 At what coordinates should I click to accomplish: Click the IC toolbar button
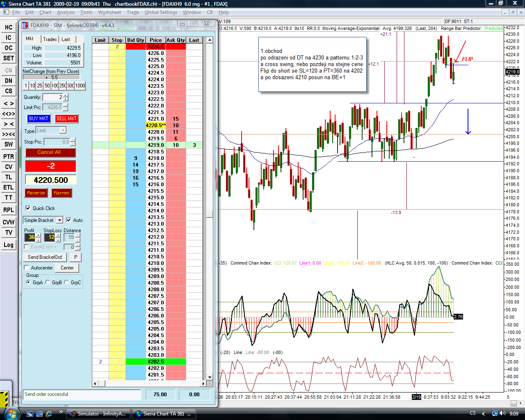click(x=9, y=38)
